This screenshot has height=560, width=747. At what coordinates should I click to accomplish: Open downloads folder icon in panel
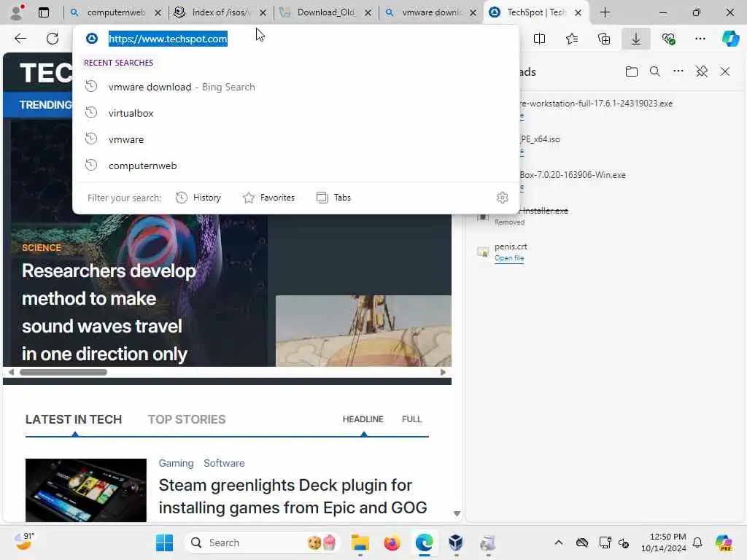pos(631,72)
